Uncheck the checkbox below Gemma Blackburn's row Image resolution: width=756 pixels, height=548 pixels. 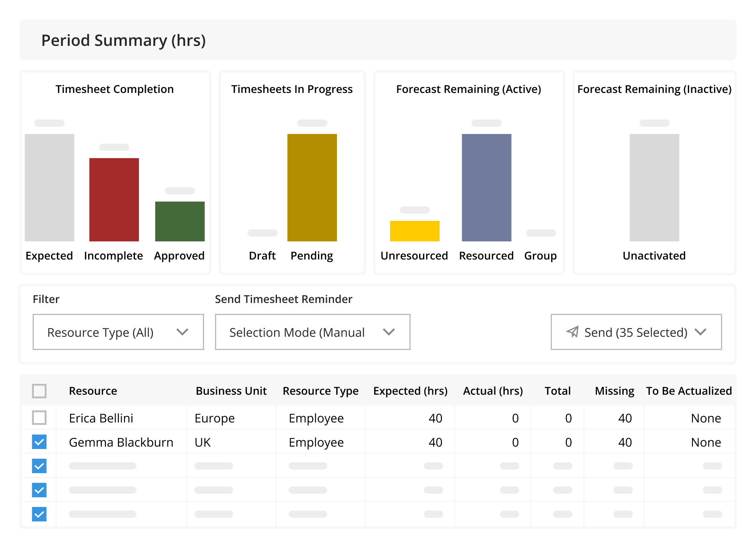tap(39, 466)
